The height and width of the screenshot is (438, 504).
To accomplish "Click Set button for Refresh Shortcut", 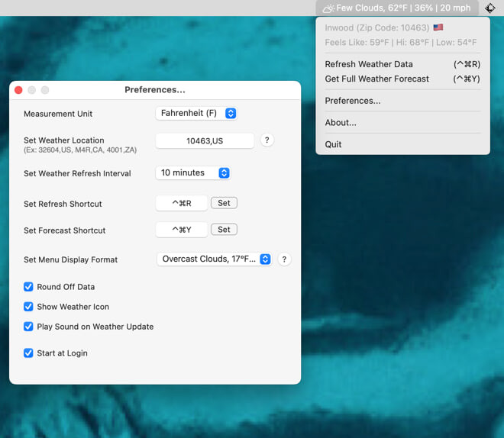I will [x=224, y=203].
